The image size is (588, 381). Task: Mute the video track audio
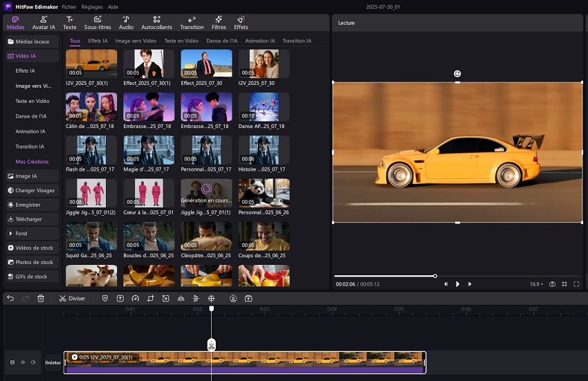click(33, 362)
